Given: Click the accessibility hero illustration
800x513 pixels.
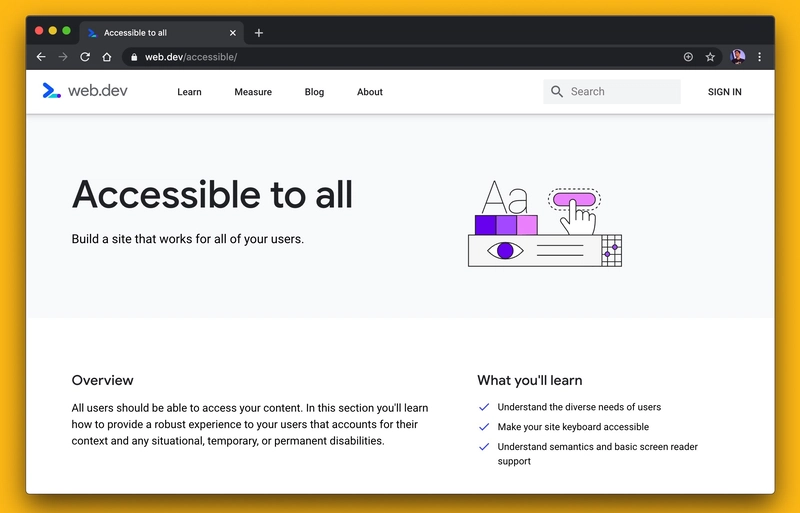Looking at the screenshot, I should pyautogui.click(x=545, y=223).
